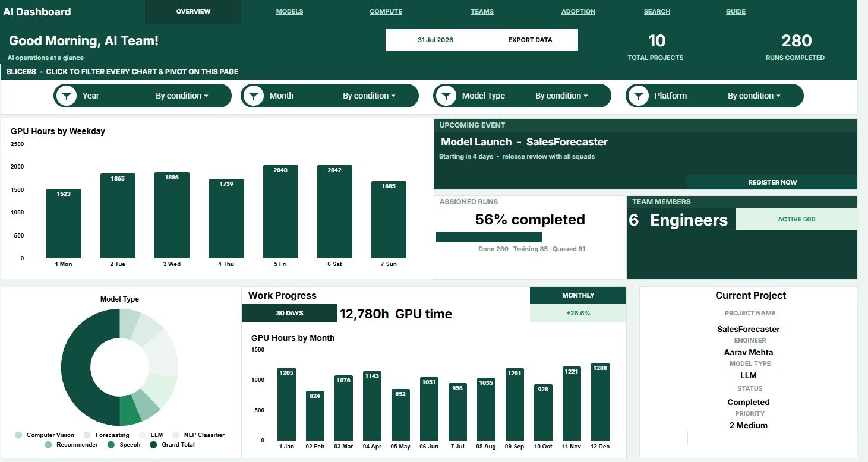The height and width of the screenshot is (462, 868).
Task: Open the Search tab
Action: point(656,11)
